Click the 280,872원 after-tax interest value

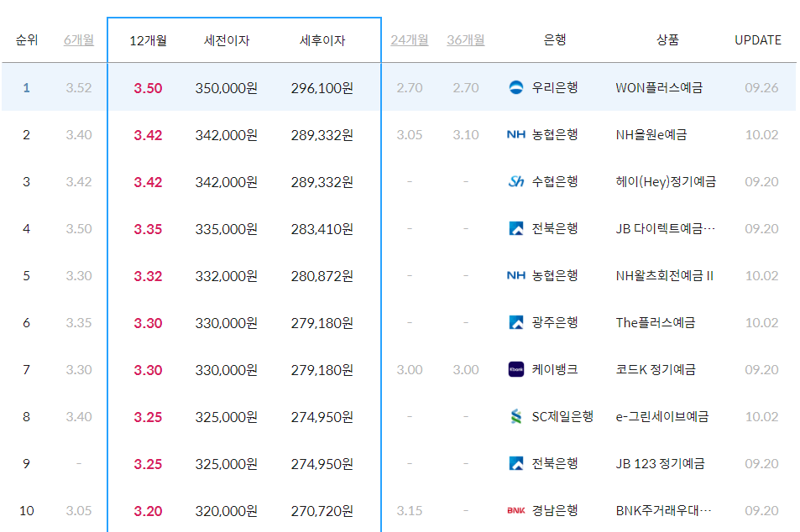[322, 276]
